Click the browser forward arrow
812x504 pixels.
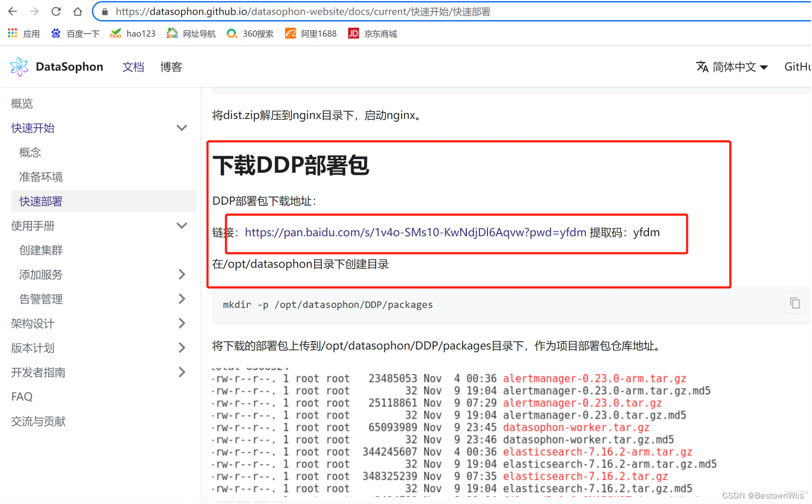click(34, 11)
